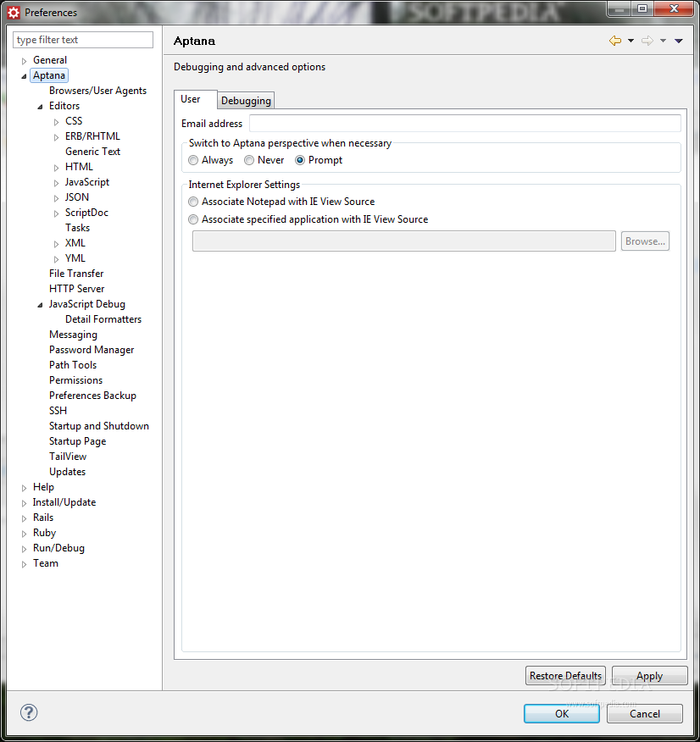Click the Email address input field

464,124
